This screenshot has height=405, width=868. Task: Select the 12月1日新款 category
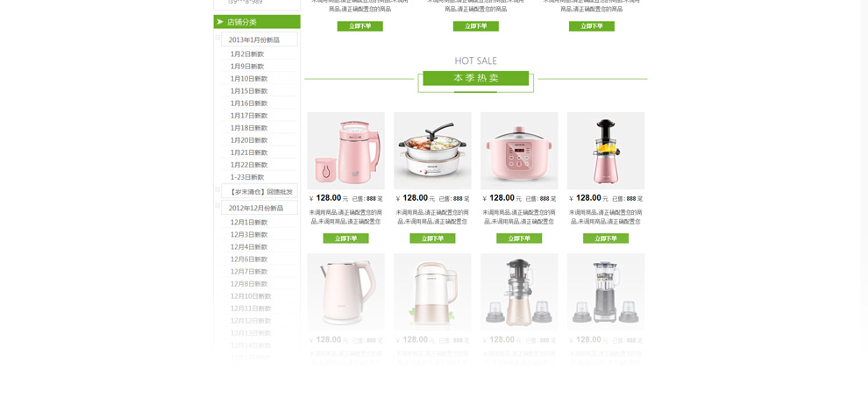[x=248, y=223]
